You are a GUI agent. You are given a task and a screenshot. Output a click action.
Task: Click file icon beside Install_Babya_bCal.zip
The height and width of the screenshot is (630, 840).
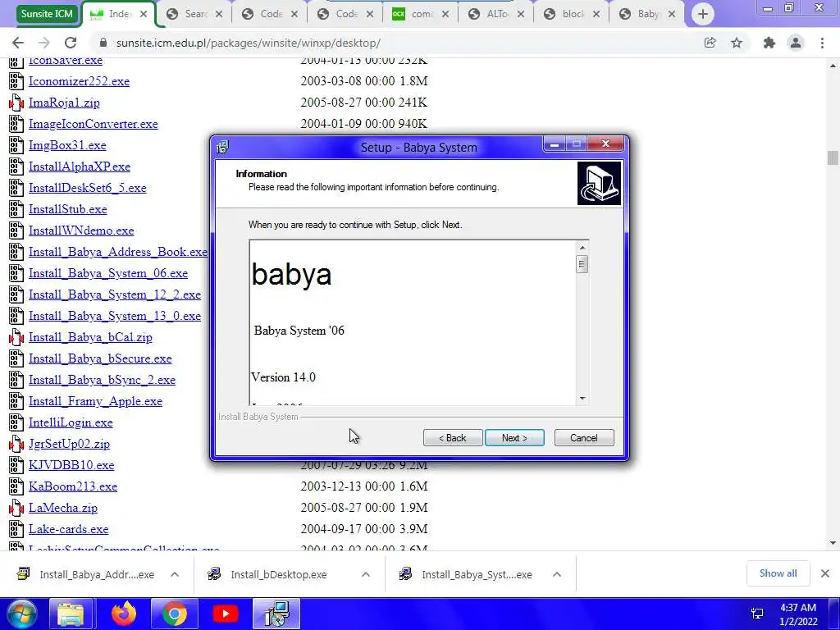tap(16, 337)
